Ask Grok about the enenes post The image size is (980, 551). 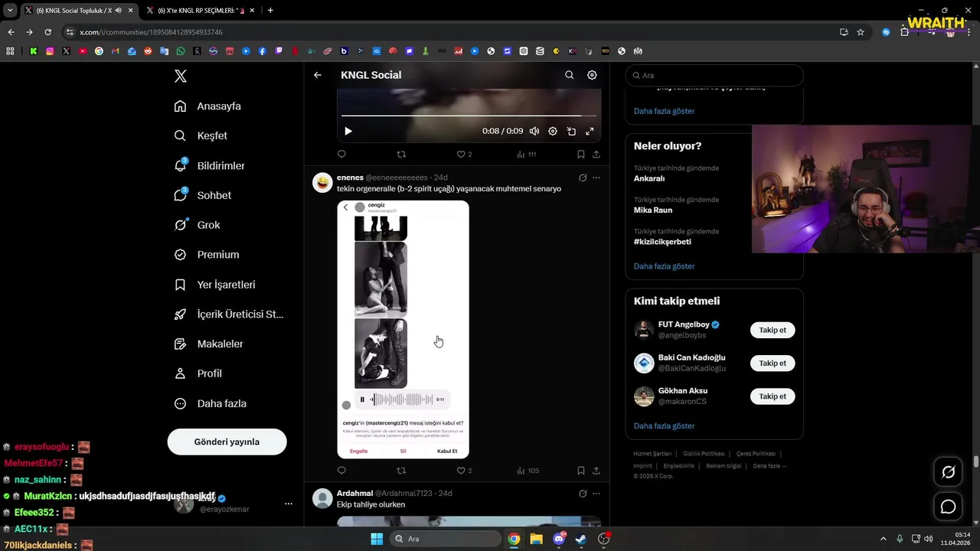click(x=583, y=178)
